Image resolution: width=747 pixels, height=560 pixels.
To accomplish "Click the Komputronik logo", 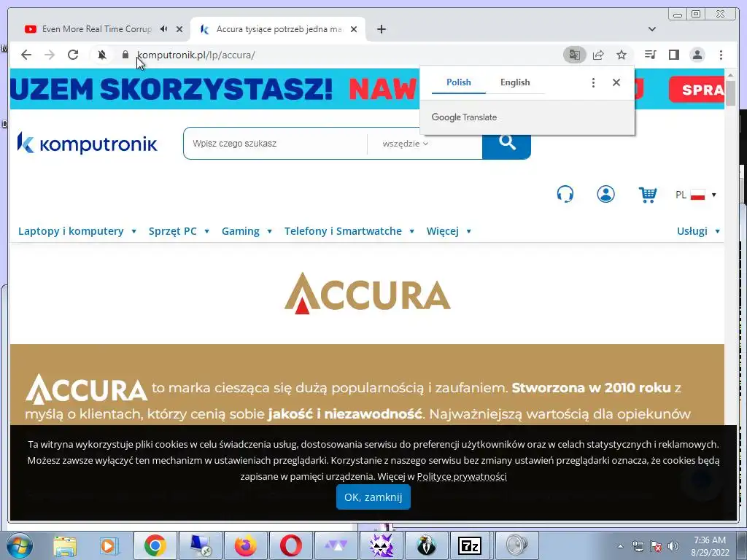I will point(88,144).
